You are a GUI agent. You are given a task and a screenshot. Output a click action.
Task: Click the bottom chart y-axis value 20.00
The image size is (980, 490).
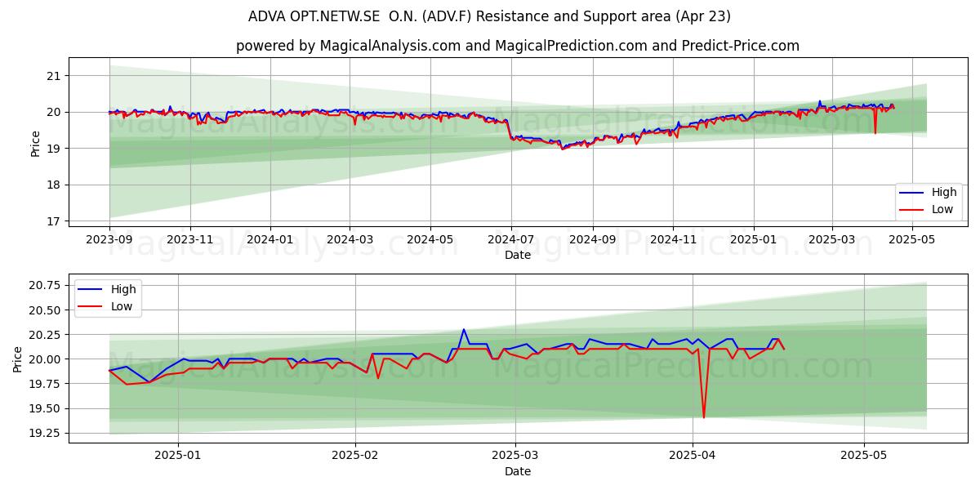pos(47,359)
